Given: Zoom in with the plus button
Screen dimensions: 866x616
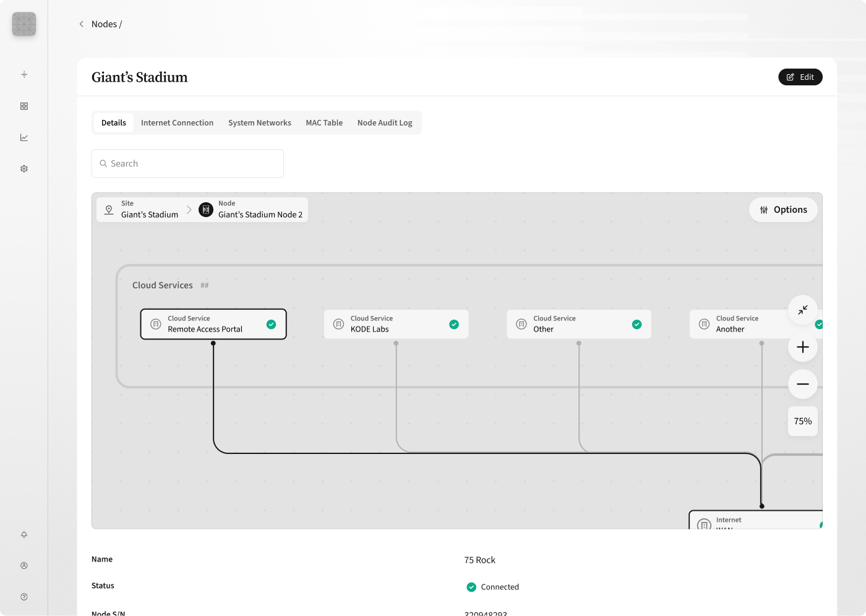Looking at the screenshot, I should point(803,347).
